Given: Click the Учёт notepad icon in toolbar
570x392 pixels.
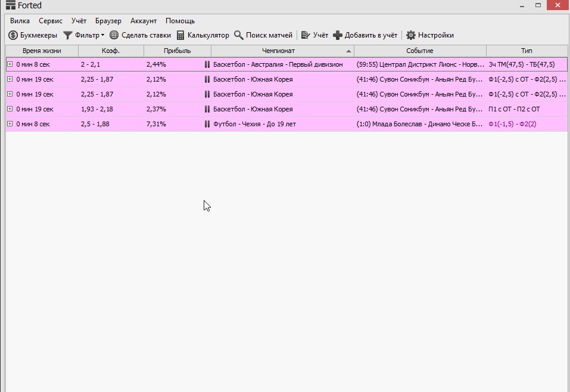Looking at the screenshot, I should coord(306,35).
